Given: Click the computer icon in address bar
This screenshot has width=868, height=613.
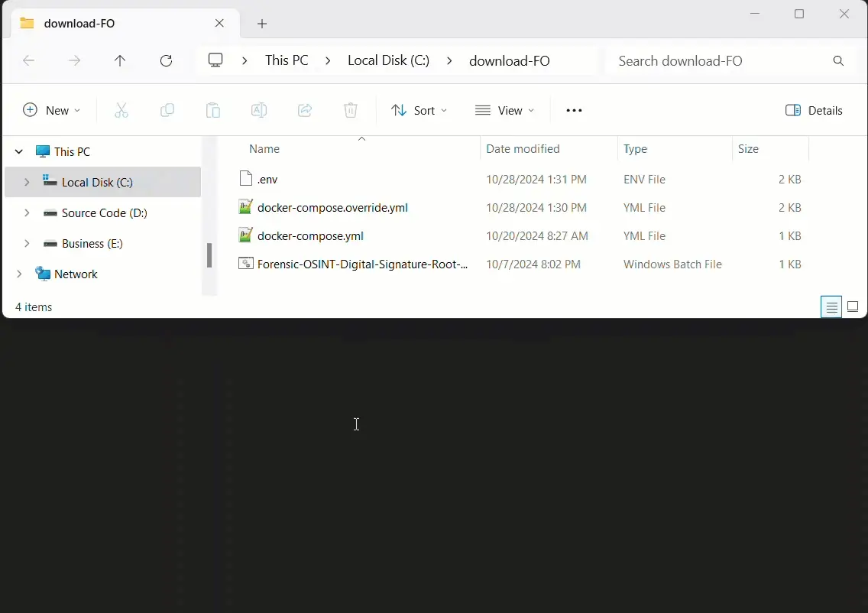Looking at the screenshot, I should click(215, 60).
